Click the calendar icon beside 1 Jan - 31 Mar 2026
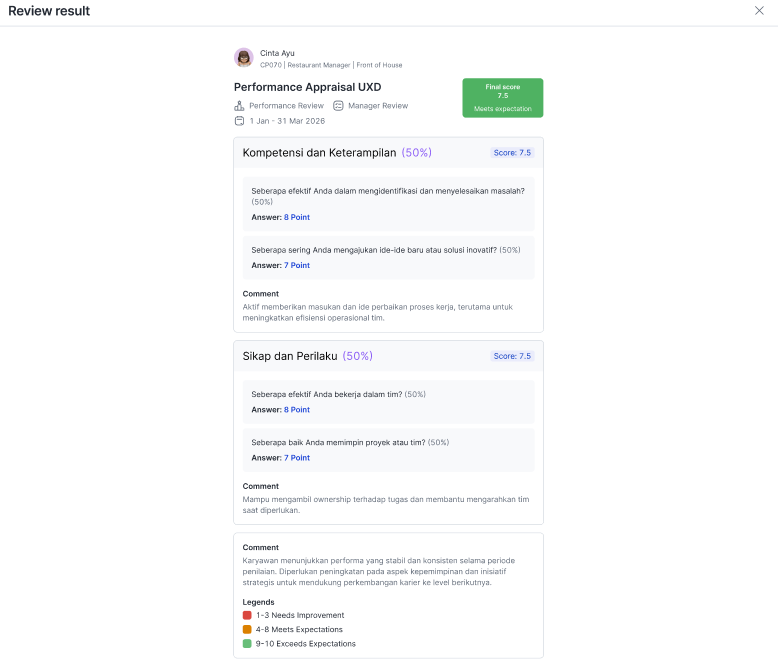 tap(239, 121)
